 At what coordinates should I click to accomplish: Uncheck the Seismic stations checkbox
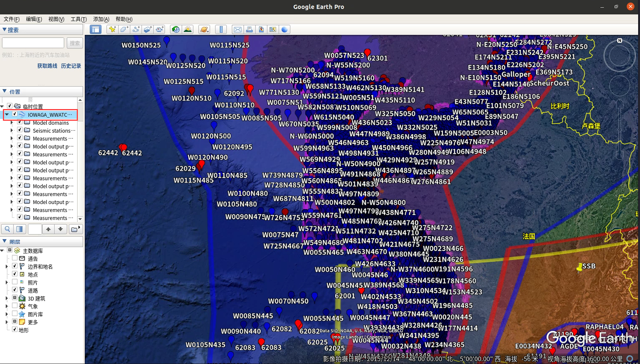coord(20,130)
